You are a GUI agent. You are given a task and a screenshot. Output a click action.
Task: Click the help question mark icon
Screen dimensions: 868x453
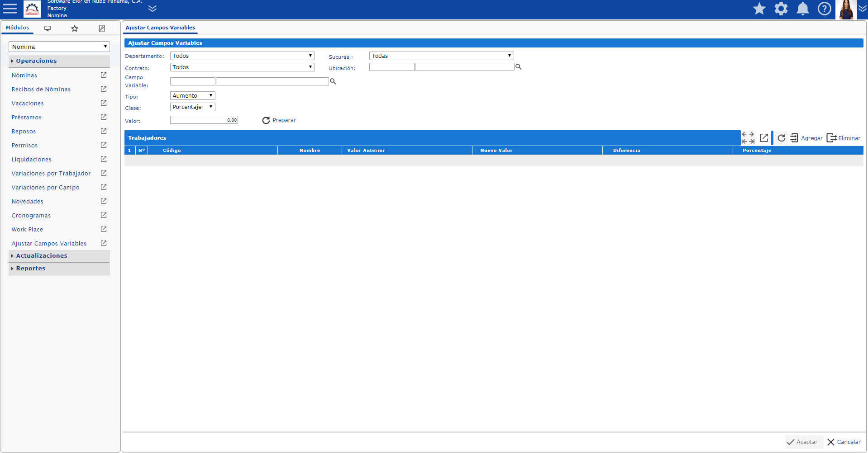click(x=824, y=9)
